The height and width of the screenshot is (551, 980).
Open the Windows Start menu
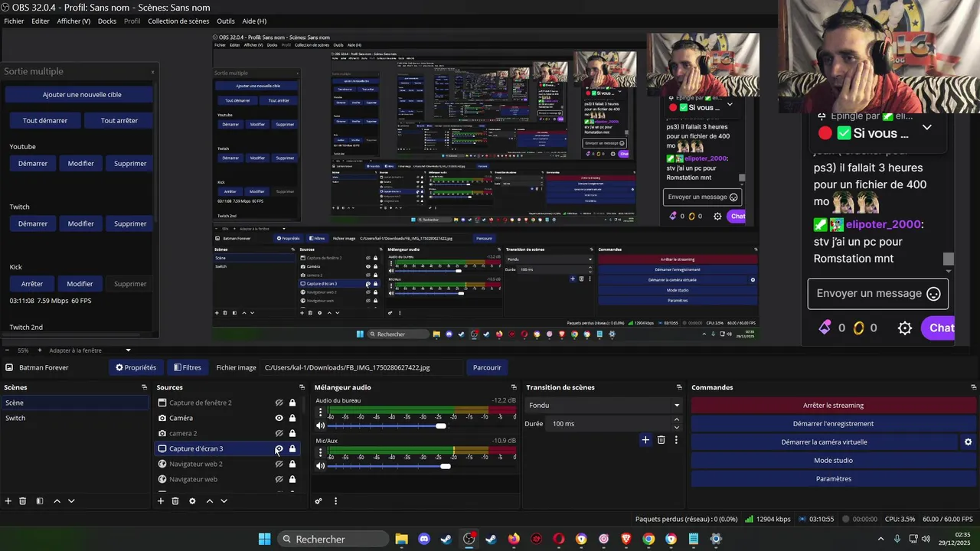tap(264, 539)
